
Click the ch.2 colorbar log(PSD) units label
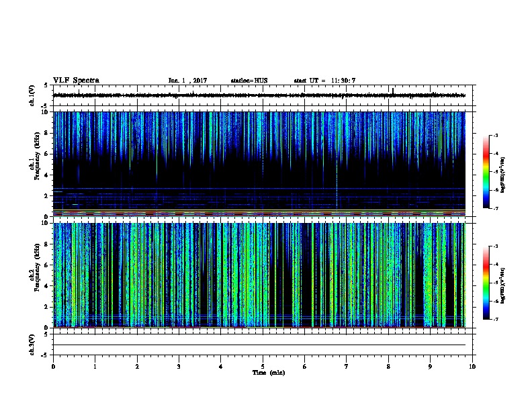click(x=503, y=286)
